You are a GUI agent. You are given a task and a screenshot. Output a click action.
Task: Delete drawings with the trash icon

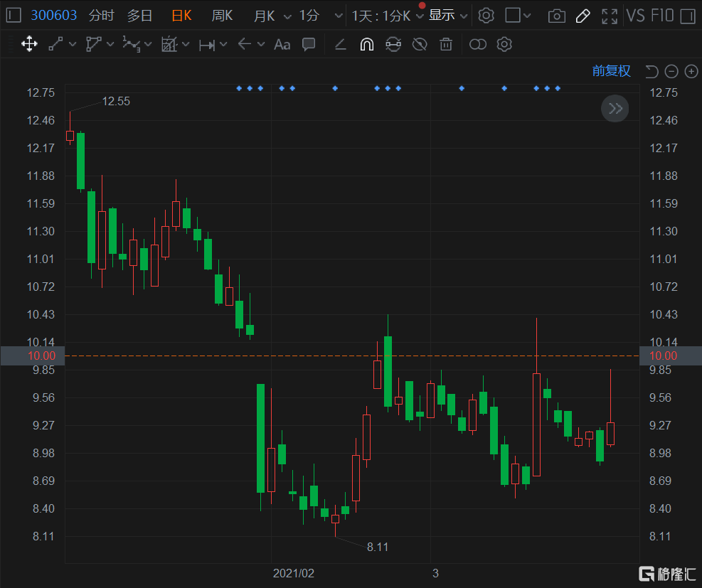(x=446, y=44)
